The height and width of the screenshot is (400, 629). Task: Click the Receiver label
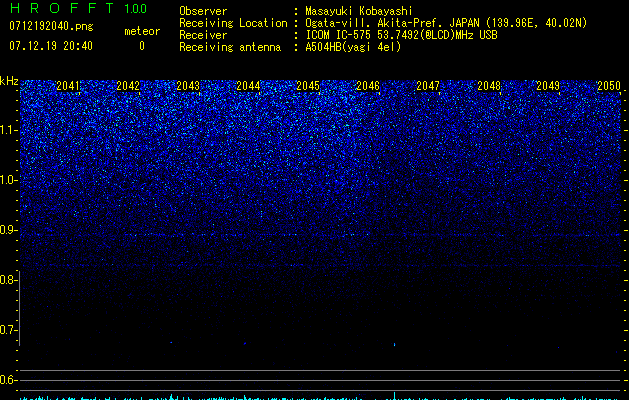pyautogui.click(x=203, y=35)
